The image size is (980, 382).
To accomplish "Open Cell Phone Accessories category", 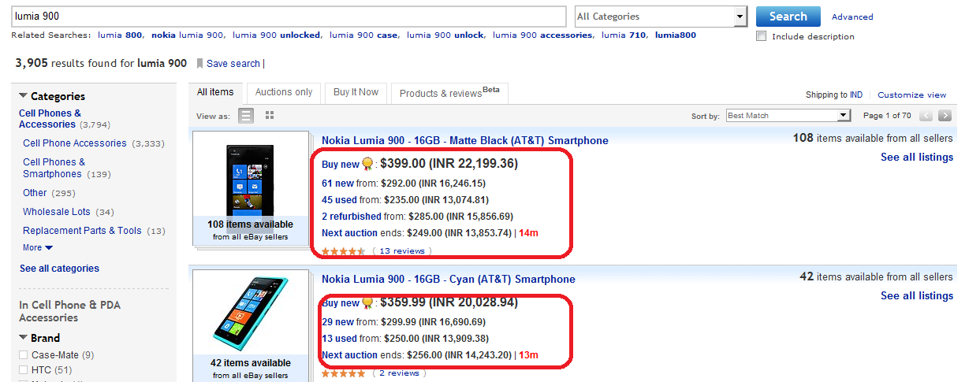I will coord(75,143).
